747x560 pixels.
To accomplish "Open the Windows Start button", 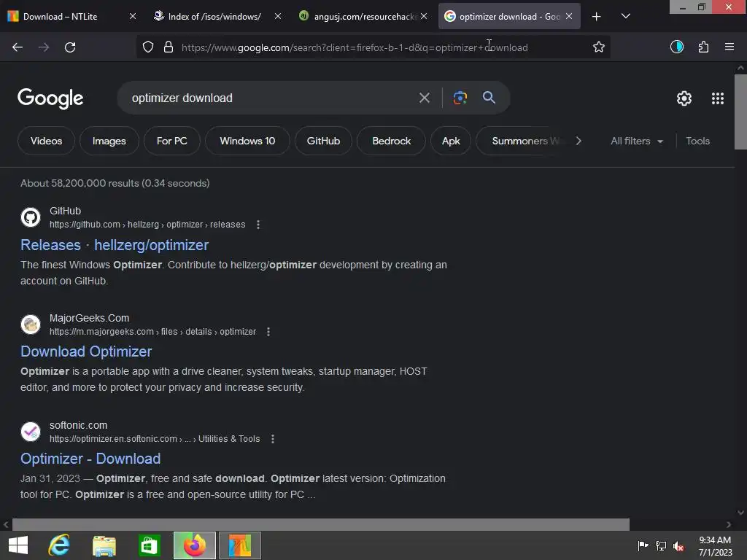I will pyautogui.click(x=18, y=545).
